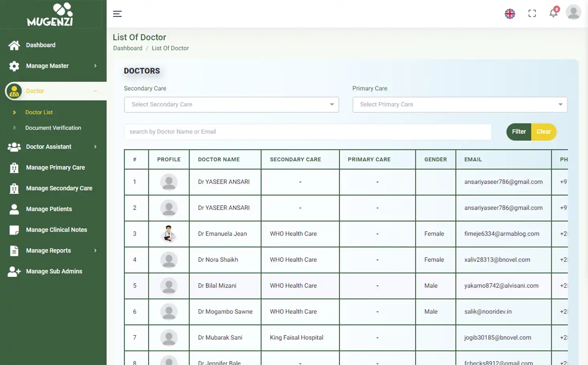
Task: Click the Clear button to reset filters
Action: (x=544, y=132)
